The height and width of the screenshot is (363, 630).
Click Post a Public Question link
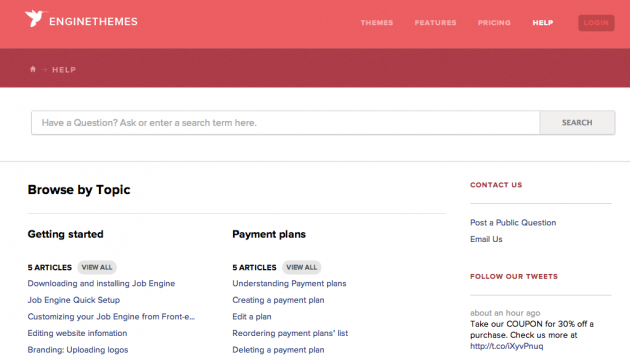(x=513, y=222)
